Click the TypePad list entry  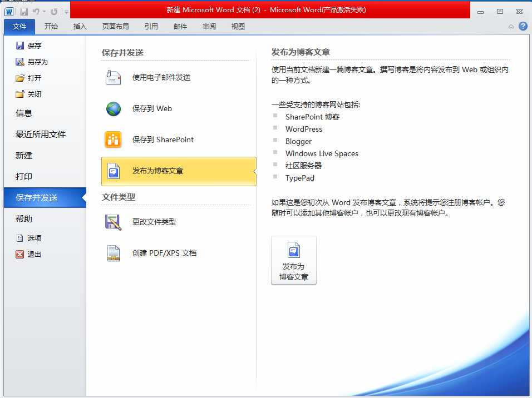pos(299,178)
